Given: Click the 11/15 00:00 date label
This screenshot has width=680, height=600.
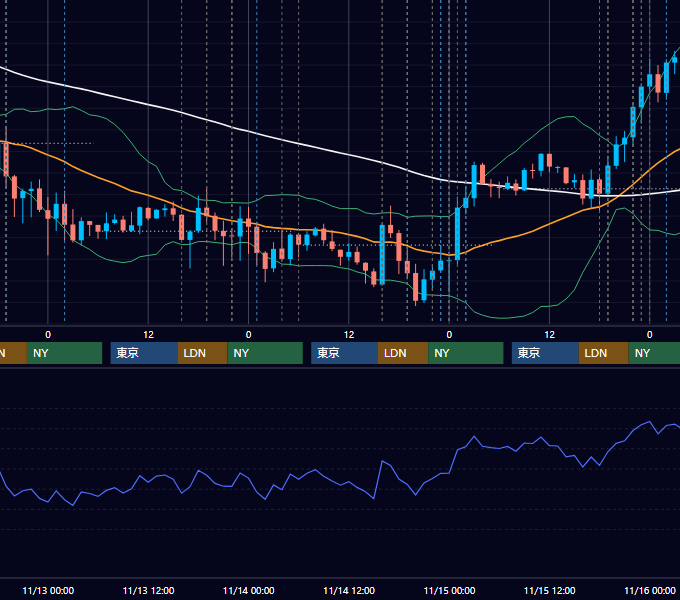Looking at the screenshot, I should coord(449,590).
